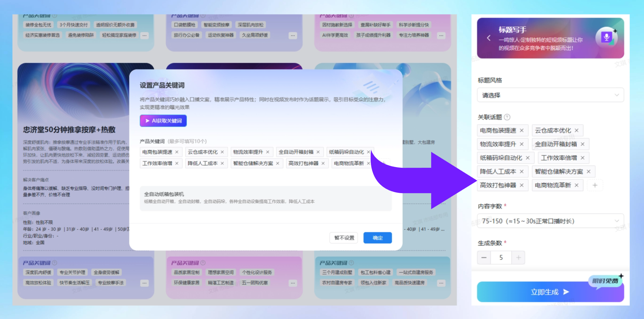Click 确定 to confirm the keywords
Image resolution: width=644 pixels, height=319 pixels.
point(377,238)
